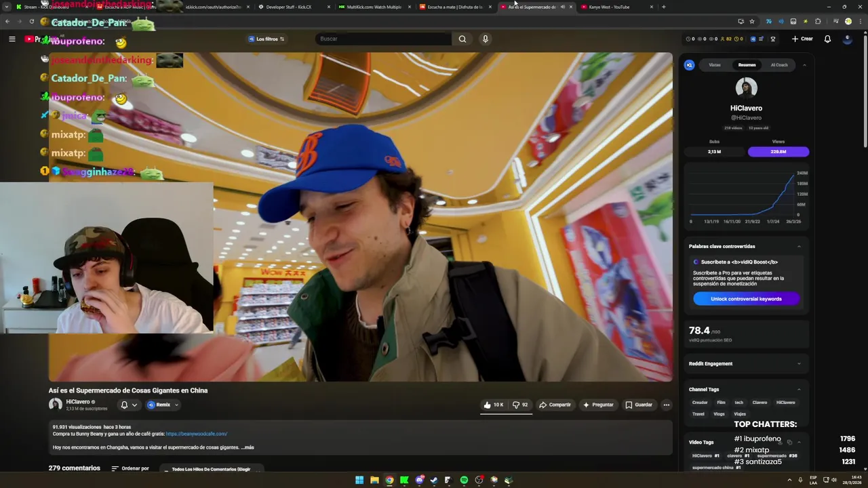
Task: Switch to MultiKick.com browser tab
Action: click(x=374, y=7)
